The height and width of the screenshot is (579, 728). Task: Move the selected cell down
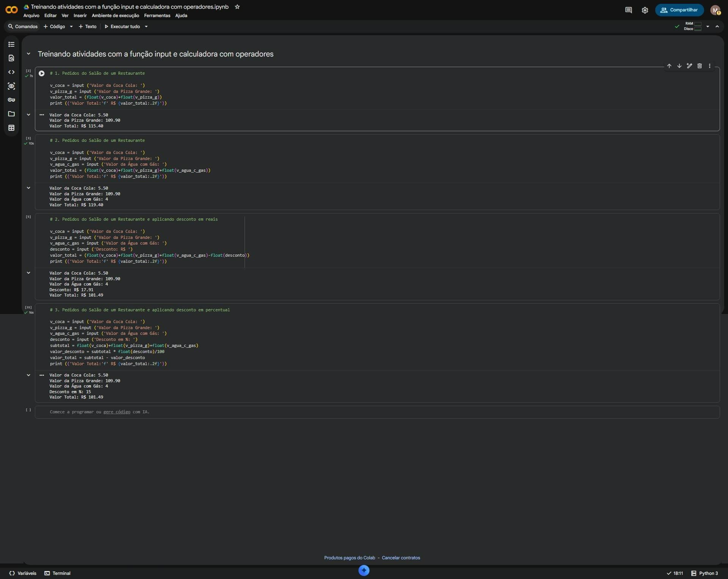pyautogui.click(x=679, y=66)
